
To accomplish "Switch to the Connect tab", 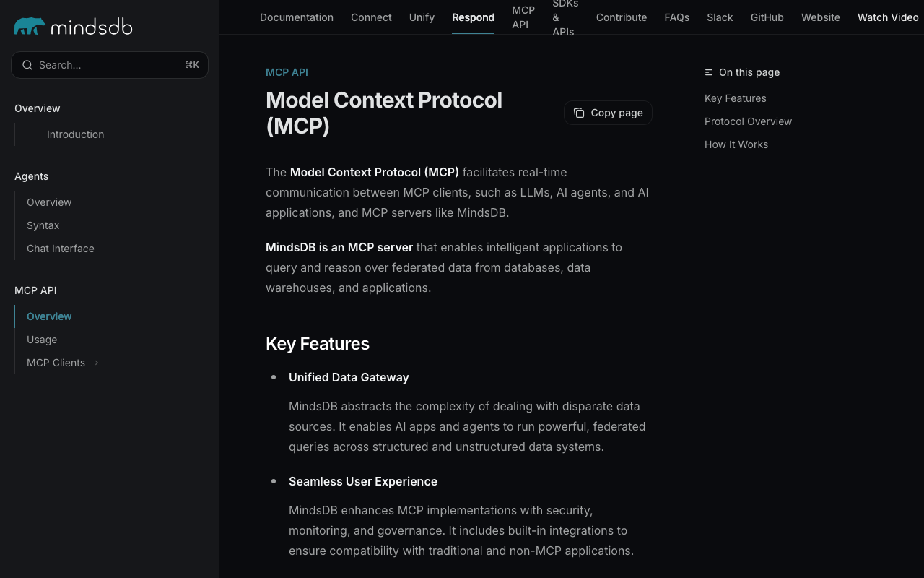I will 371,17.
